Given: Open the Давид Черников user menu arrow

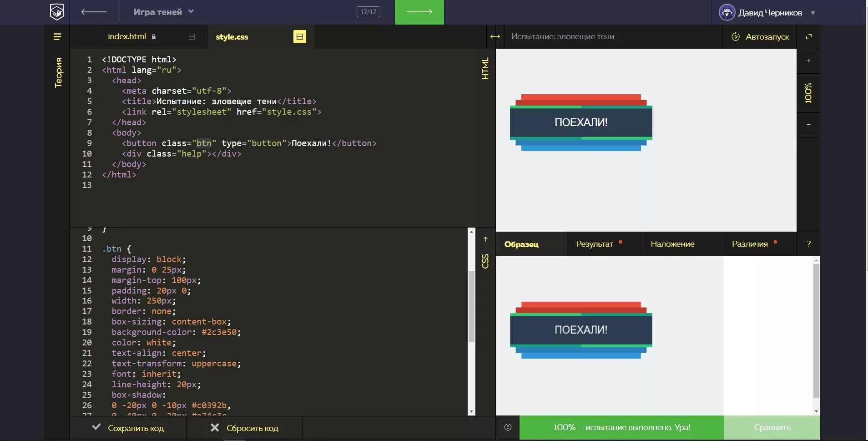Looking at the screenshot, I should (x=813, y=13).
